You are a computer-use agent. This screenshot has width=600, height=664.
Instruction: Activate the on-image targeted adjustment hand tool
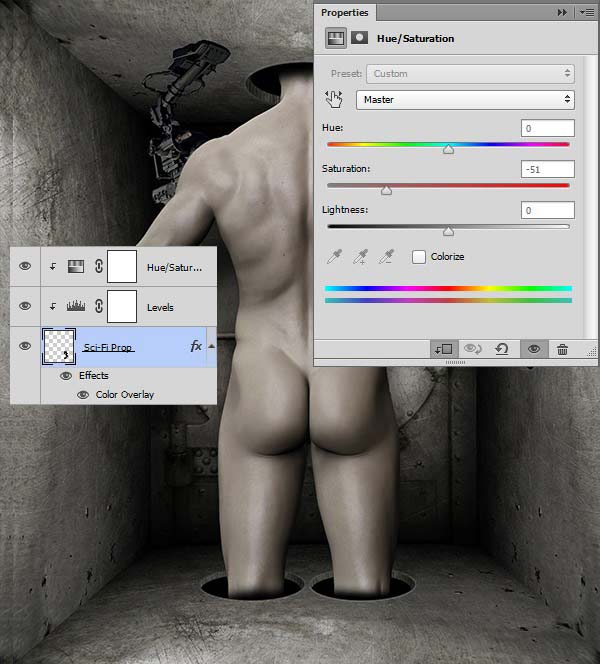pos(334,100)
